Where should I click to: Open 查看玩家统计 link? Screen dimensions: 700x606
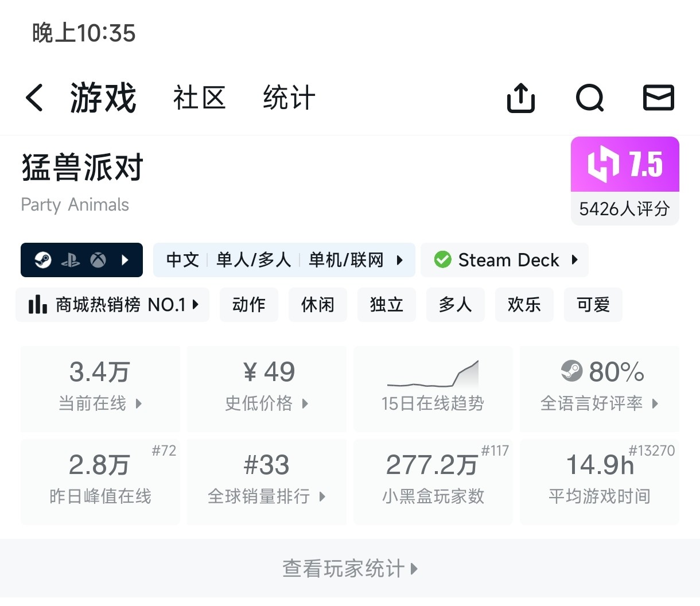tap(350, 569)
